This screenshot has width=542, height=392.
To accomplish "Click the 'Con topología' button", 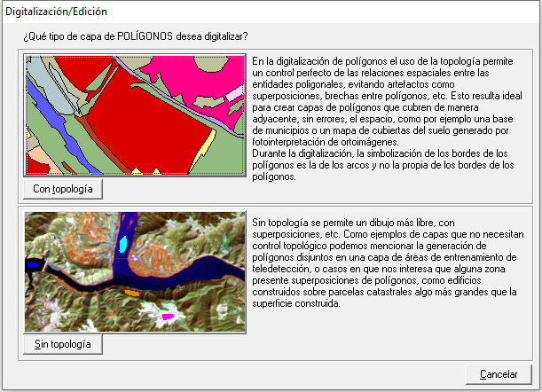I will click(66, 189).
